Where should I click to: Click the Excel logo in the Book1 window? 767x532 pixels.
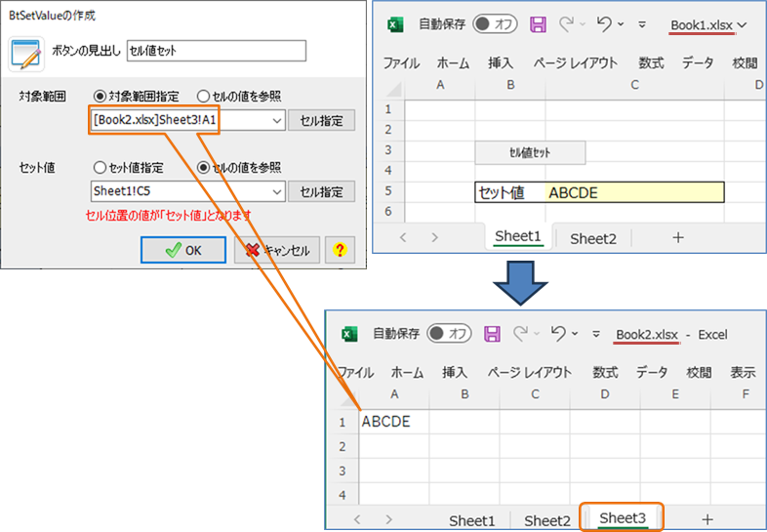395,24
